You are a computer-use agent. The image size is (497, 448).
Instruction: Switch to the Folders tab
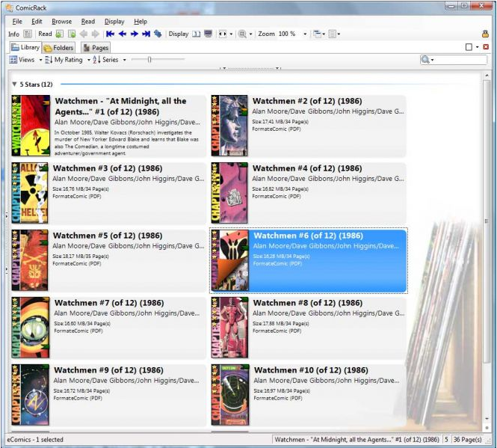[x=59, y=48]
